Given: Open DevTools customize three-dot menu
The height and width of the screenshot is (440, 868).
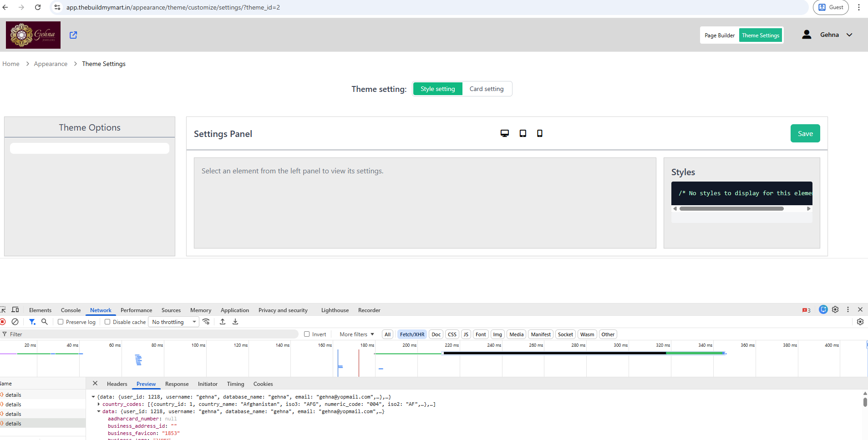Looking at the screenshot, I should point(848,309).
